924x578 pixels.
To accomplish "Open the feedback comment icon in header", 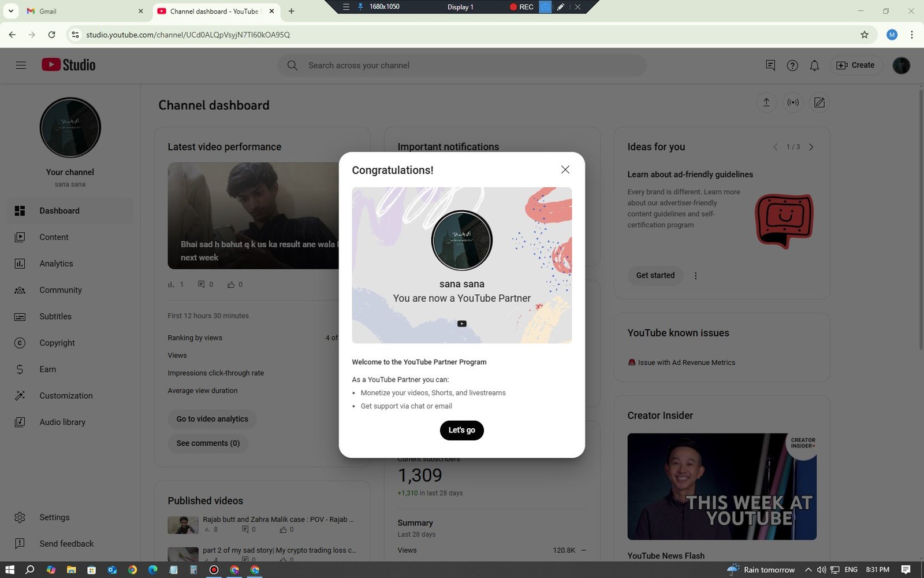I will pyautogui.click(x=770, y=65).
